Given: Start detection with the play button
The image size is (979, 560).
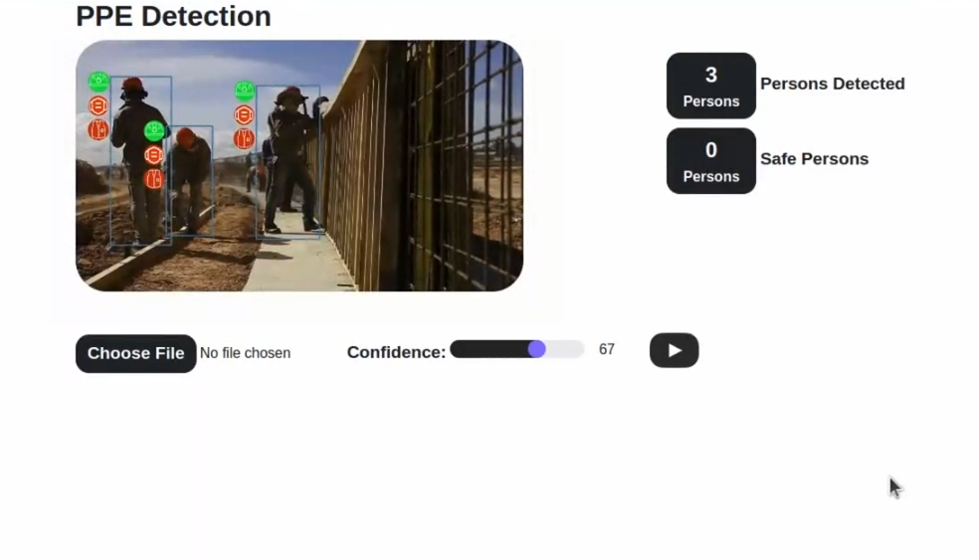Looking at the screenshot, I should [675, 350].
